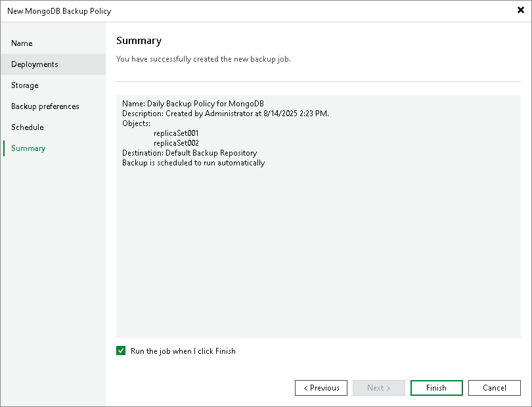Click the Destination: Default Backup Repository line

coord(190,152)
